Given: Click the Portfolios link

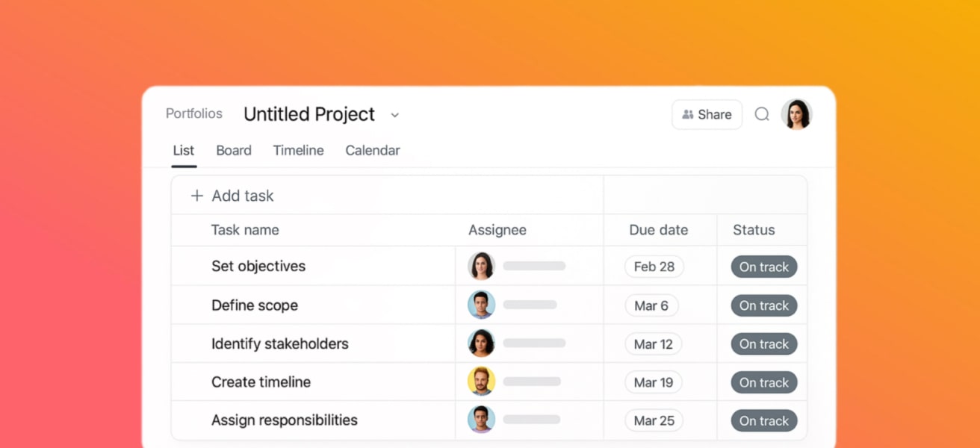Looking at the screenshot, I should tap(193, 113).
